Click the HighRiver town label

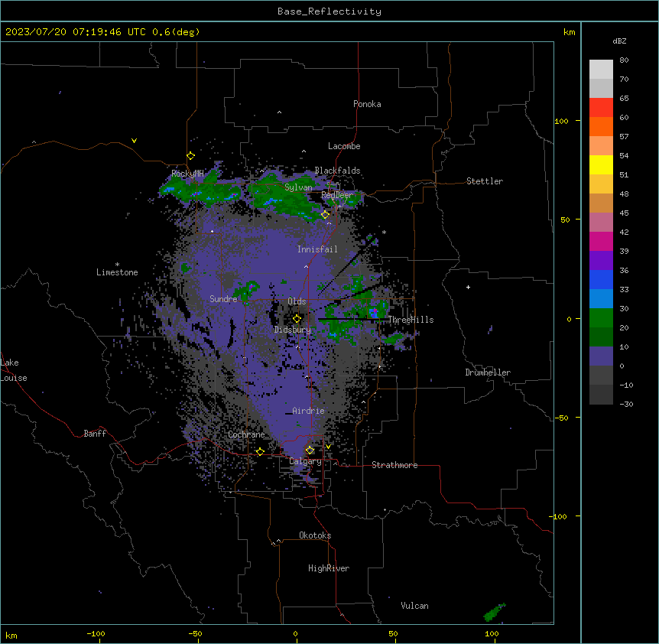click(x=329, y=568)
